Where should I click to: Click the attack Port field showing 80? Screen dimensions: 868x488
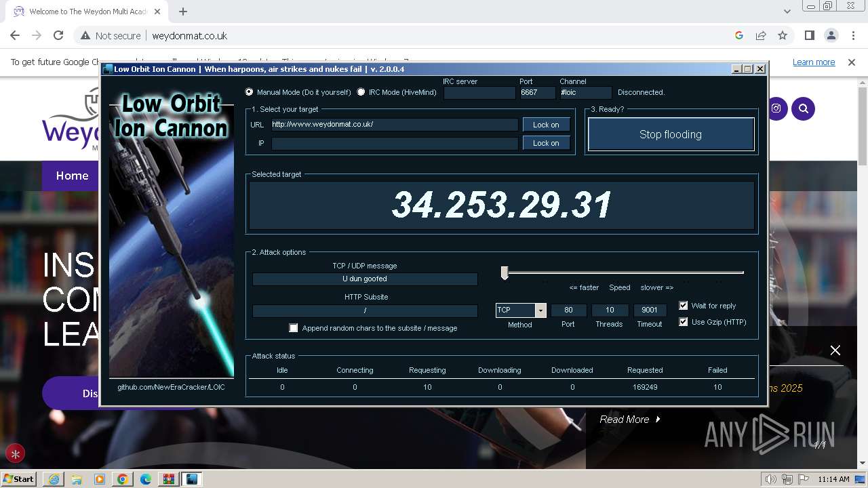point(568,310)
